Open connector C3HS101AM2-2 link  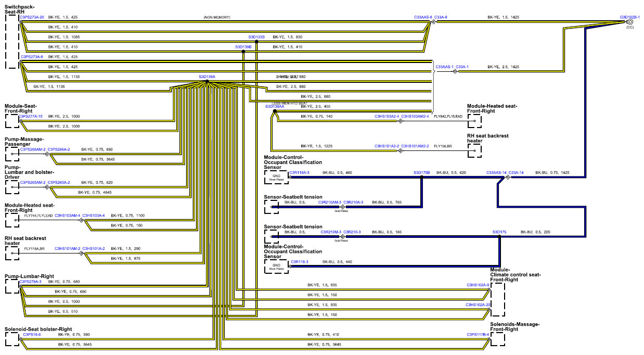tap(415, 146)
